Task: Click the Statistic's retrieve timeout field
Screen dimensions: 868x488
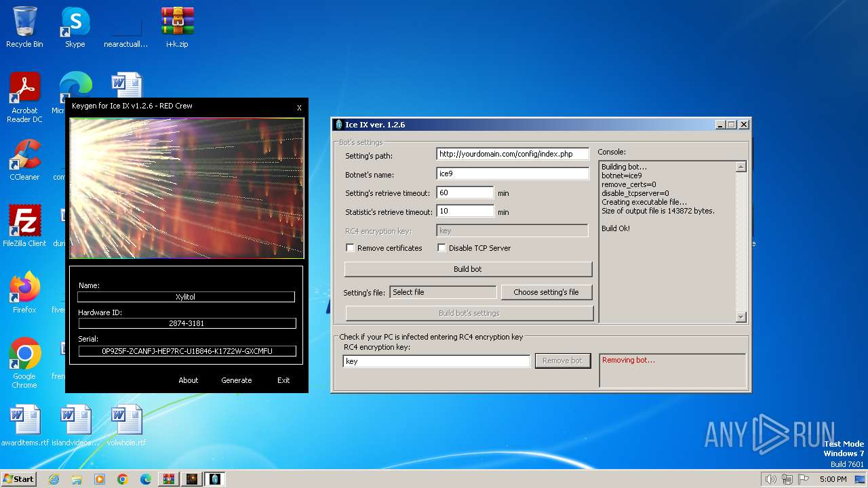Action: click(x=465, y=211)
